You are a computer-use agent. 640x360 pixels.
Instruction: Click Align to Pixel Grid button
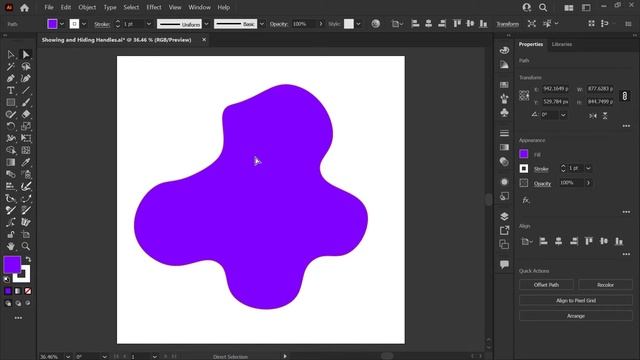click(576, 300)
